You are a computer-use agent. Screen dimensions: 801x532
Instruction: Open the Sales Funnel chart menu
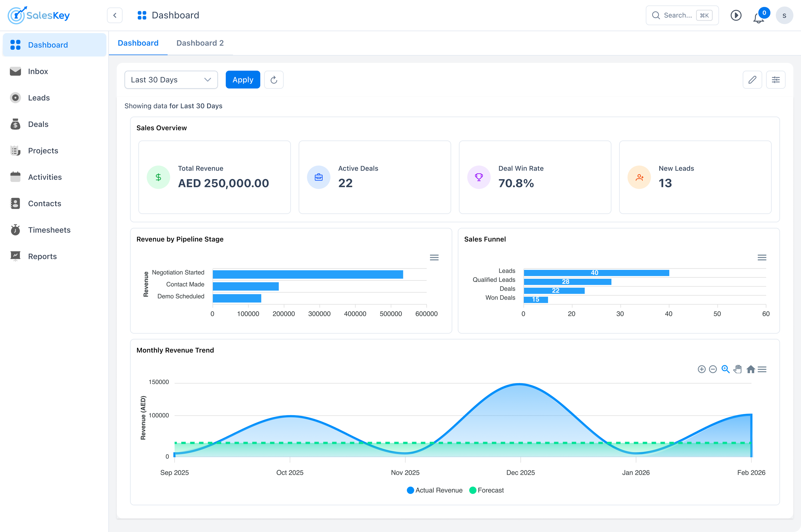pyautogui.click(x=762, y=257)
